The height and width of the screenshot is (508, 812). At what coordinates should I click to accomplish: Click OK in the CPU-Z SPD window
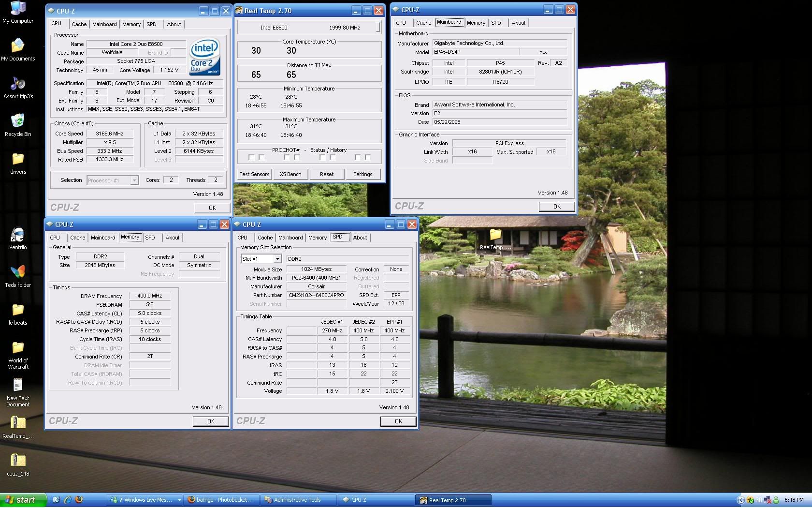398,421
